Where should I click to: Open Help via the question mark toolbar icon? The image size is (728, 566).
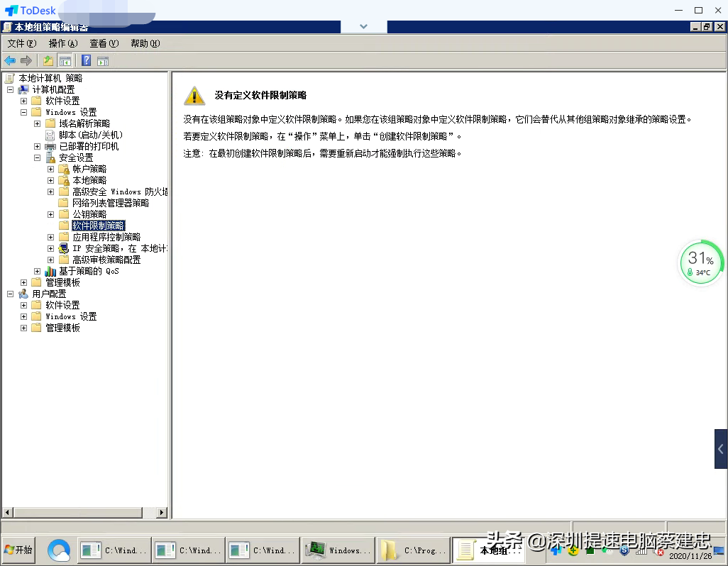[86, 60]
